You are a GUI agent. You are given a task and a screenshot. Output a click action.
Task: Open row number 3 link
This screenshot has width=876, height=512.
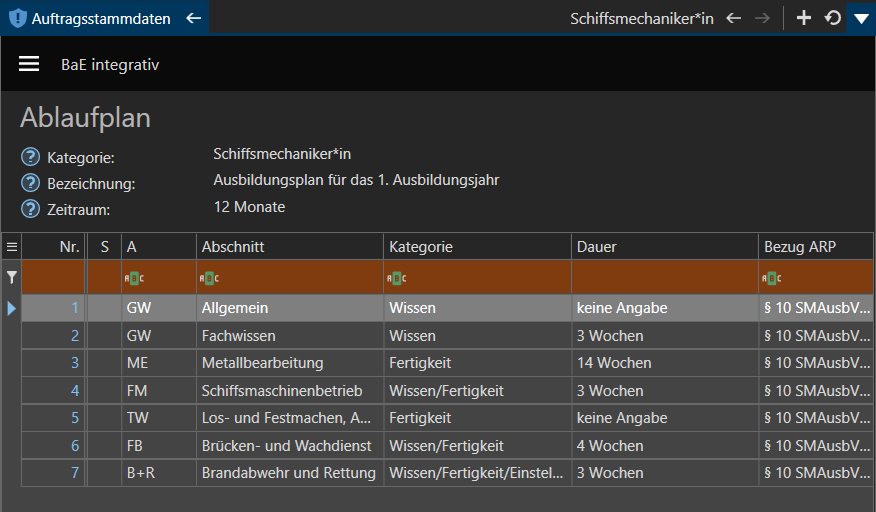[x=74, y=363]
